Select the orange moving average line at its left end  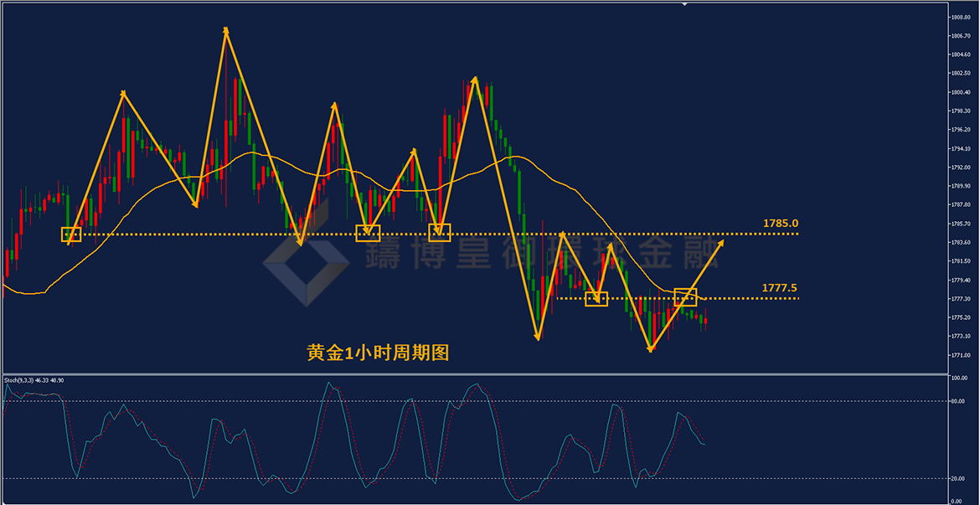point(6,287)
